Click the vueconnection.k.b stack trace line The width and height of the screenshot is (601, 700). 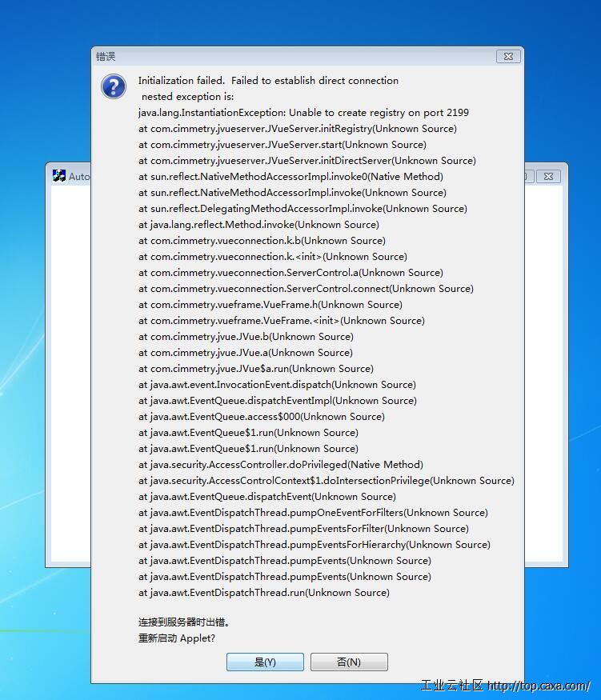[262, 241]
